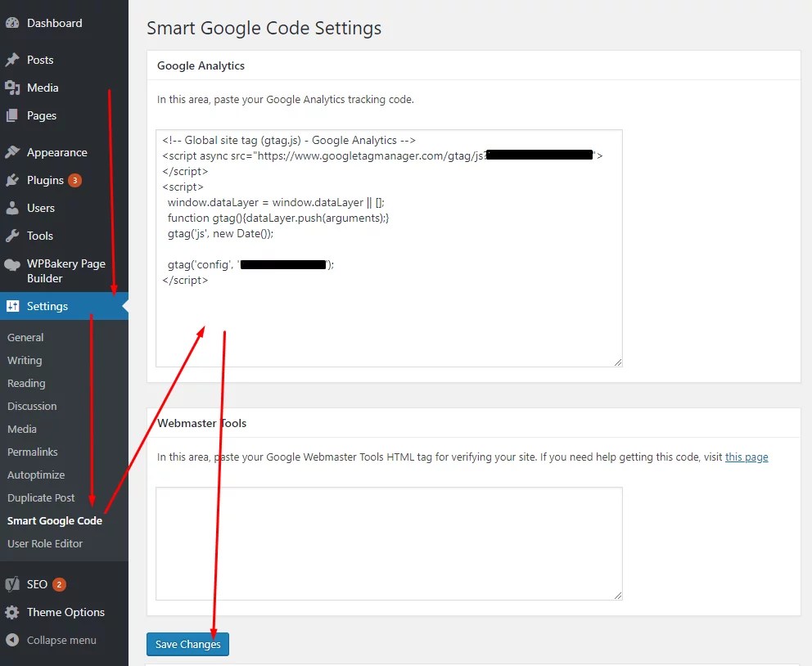Click the Posts pushpin icon
This screenshot has height=666, width=812.
click(12, 60)
